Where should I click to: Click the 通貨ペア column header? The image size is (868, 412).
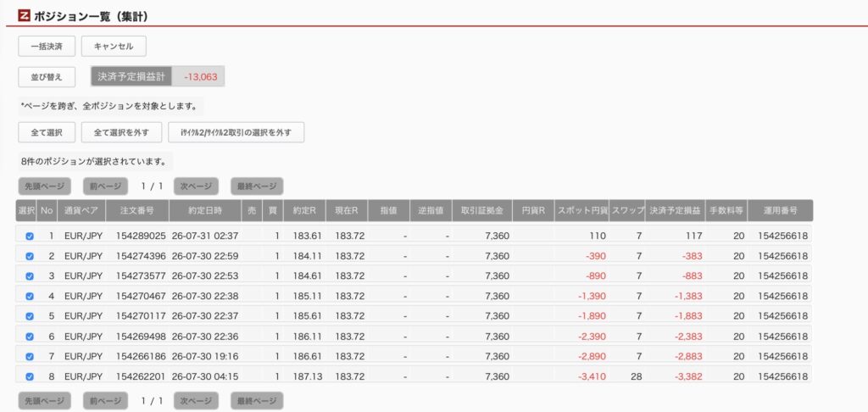point(81,210)
